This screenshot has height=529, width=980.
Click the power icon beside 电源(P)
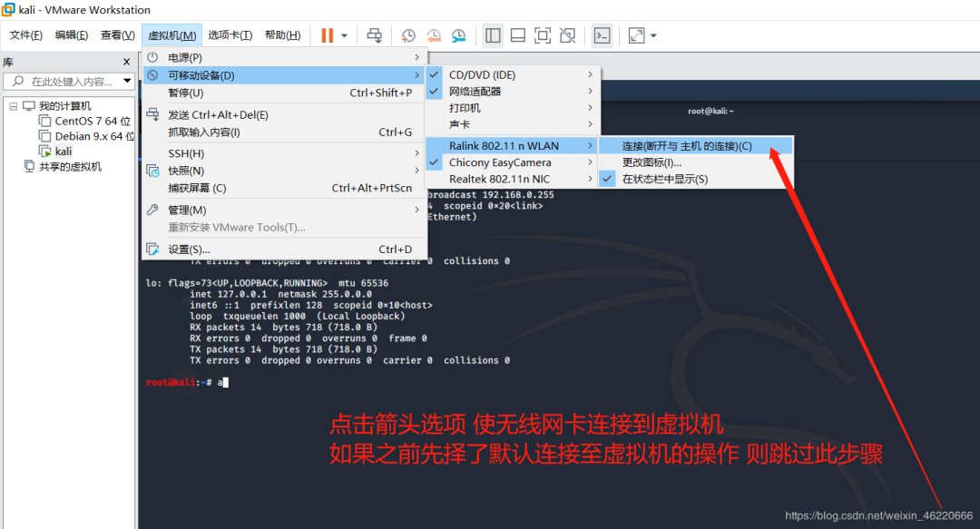click(x=152, y=57)
